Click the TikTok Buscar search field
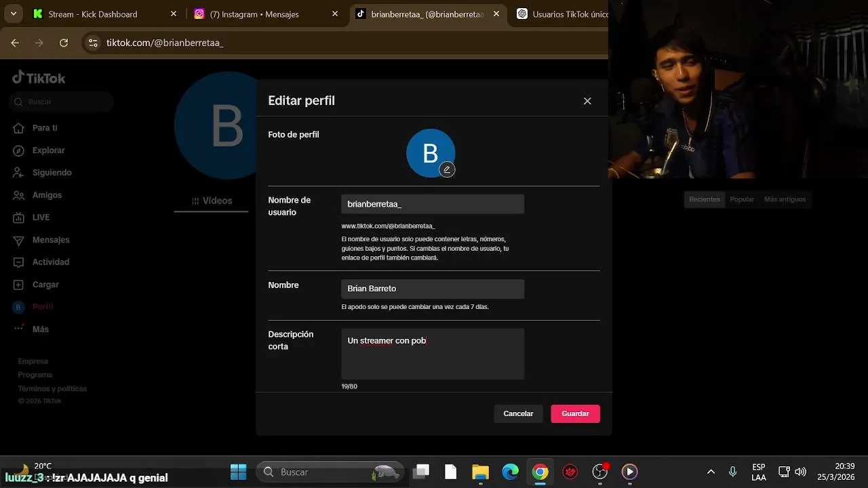Screen dimensions: 868x488 [62, 102]
